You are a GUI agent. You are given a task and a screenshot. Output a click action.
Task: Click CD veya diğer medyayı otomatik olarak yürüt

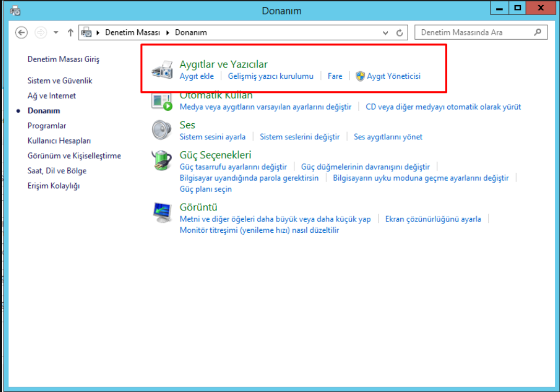click(443, 107)
